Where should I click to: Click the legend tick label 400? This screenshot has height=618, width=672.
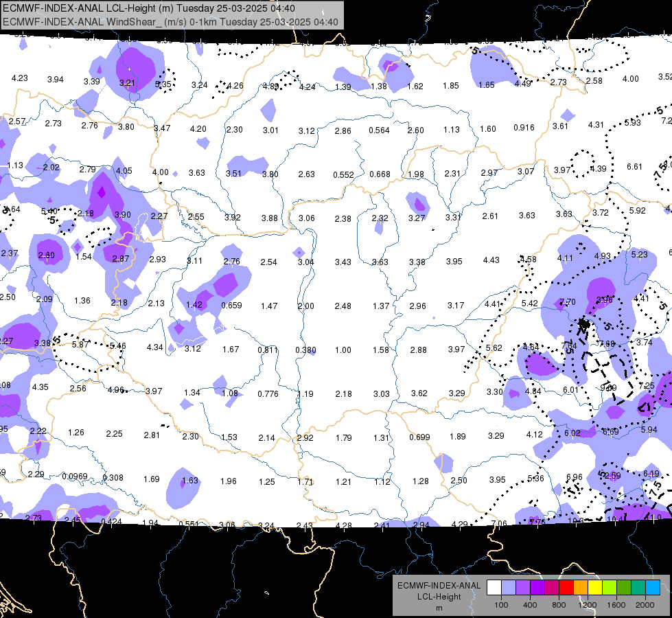530,605
